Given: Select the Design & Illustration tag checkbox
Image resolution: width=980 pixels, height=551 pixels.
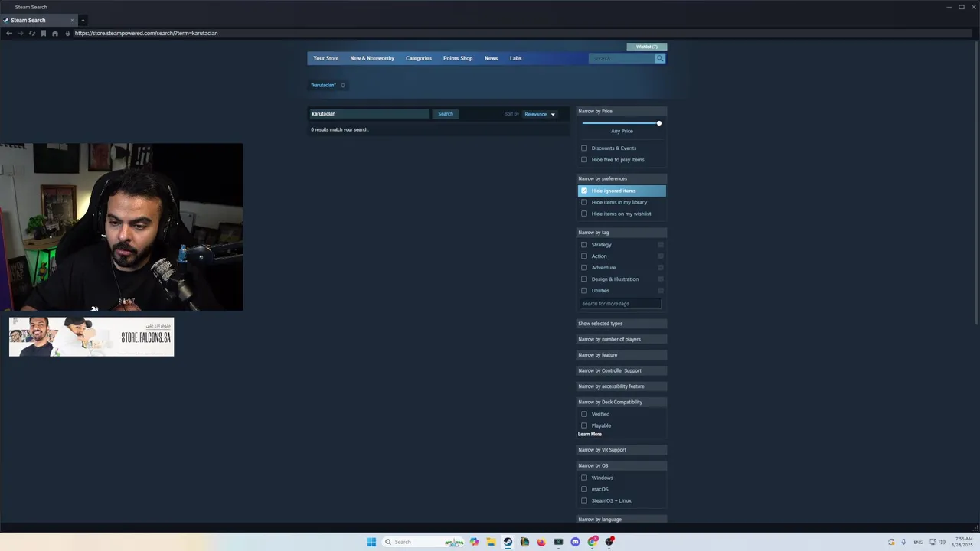Looking at the screenshot, I should tap(584, 279).
